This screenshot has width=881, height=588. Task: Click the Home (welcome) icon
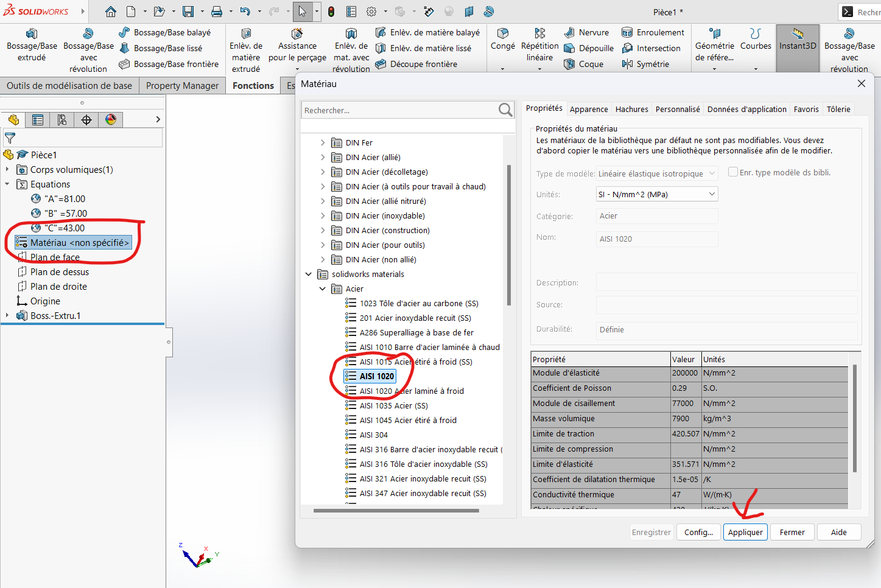[110, 12]
